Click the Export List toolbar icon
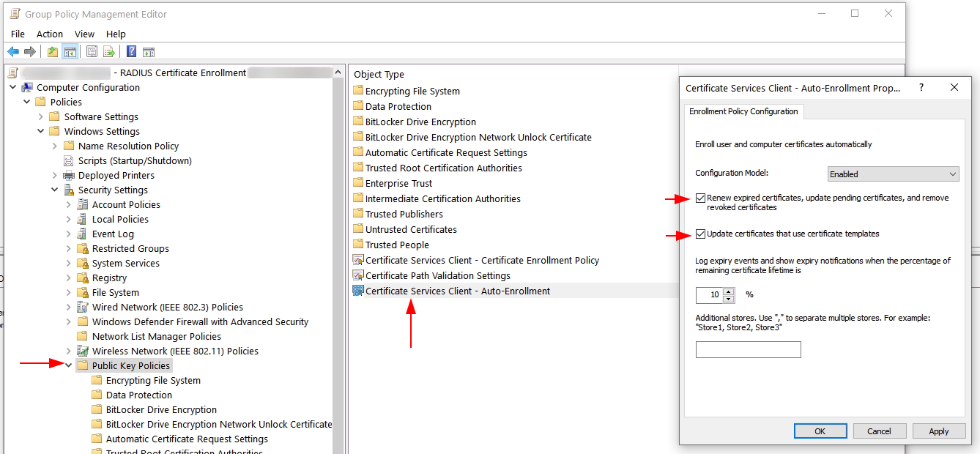The image size is (980, 454). pos(109,51)
